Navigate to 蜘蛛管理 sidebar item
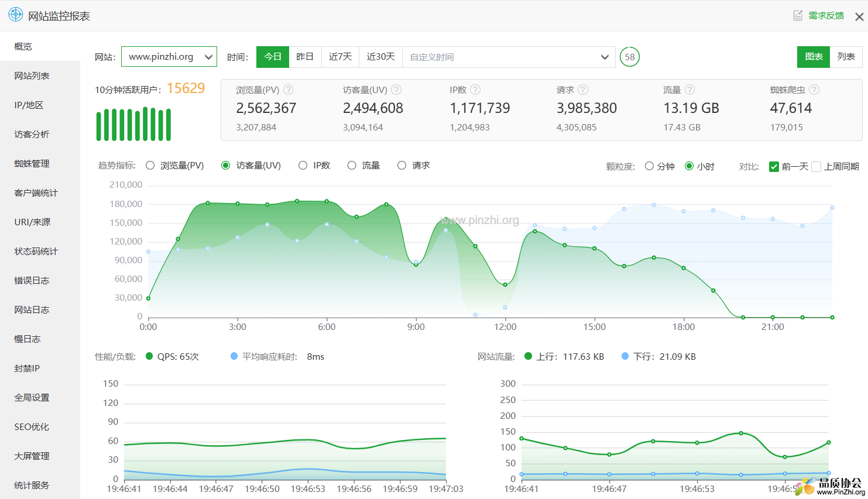The width and height of the screenshot is (868, 499). [x=40, y=163]
